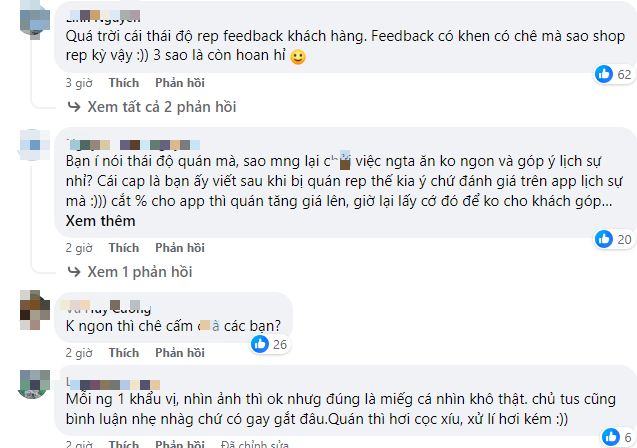Open profile name above the "K ngon thì chê" comment
Screen dimensions: 637x448
[98, 307]
